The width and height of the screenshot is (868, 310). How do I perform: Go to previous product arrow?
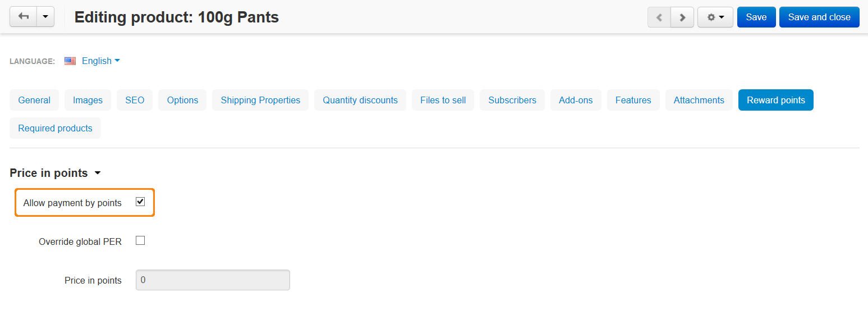(659, 17)
